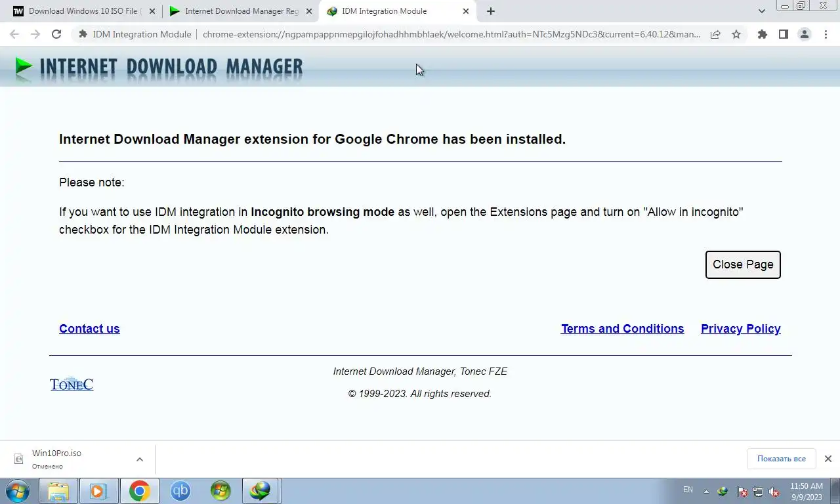Switch to the Download Windows 10 ISO File tab

click(x=85, y=11)
